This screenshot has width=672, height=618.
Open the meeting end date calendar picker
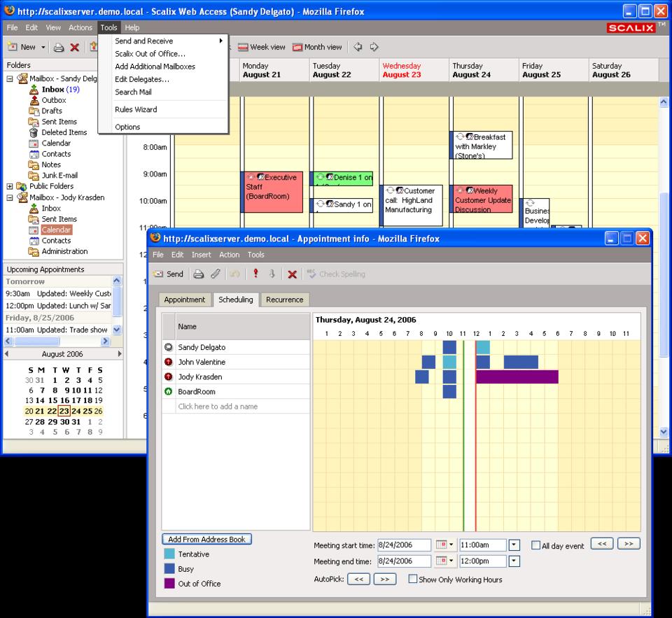(x=444, y=561)
